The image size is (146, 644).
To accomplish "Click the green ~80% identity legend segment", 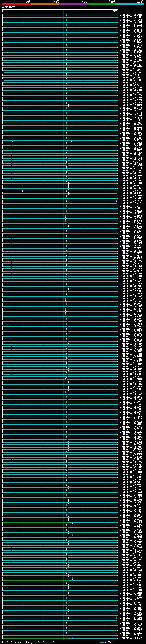I will [x=101, y=4].
